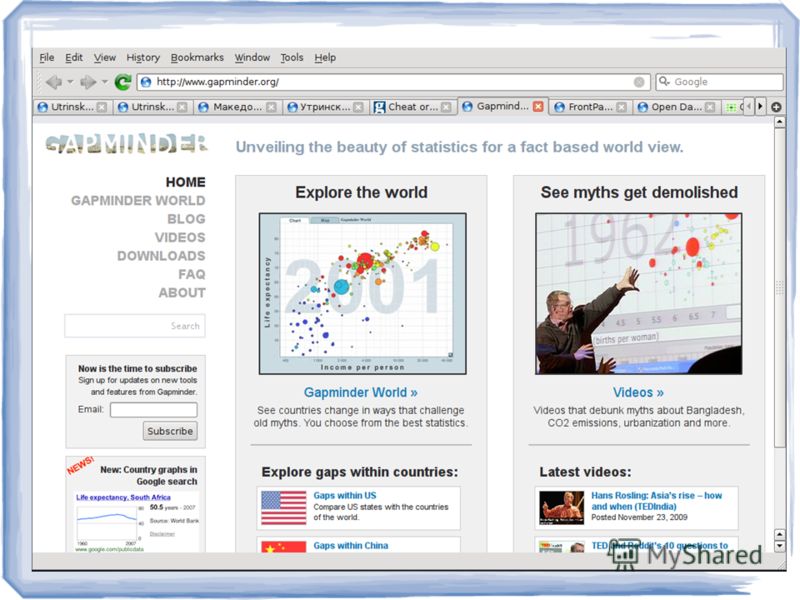The image size is (800, 600).
Task: Click the site globe icon in address bar
Action: click(146, 82)
